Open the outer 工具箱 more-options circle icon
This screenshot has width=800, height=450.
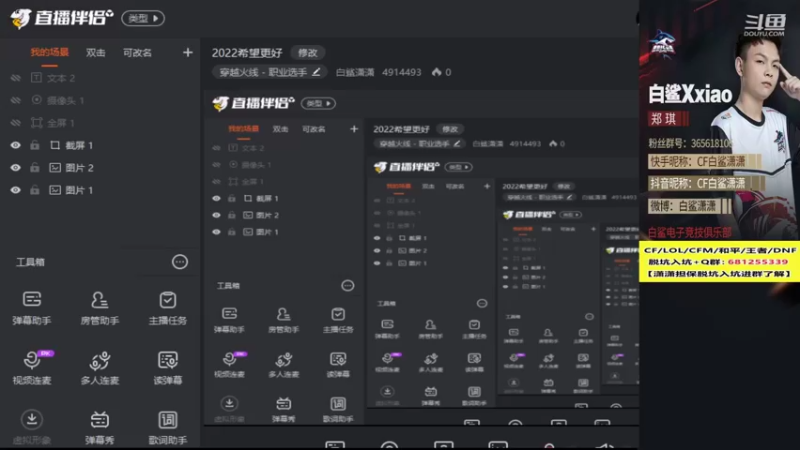pyautogui.click(x=180, y=262)
